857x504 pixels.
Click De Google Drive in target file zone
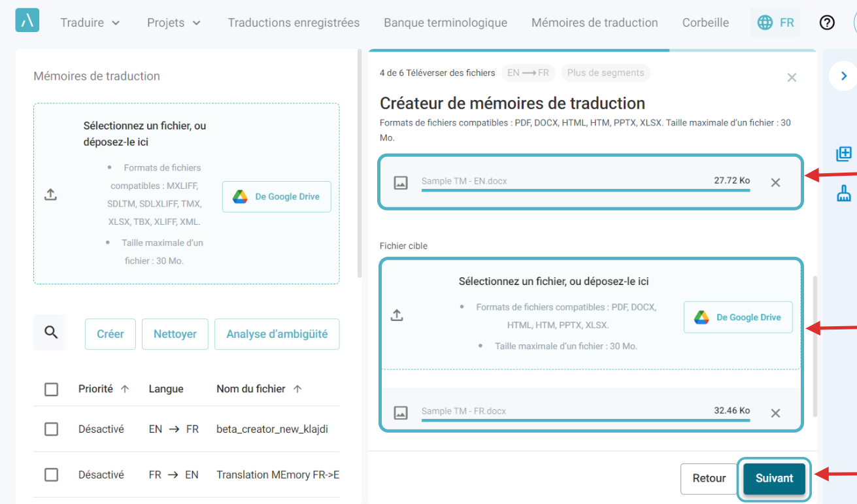coord(738,317)
